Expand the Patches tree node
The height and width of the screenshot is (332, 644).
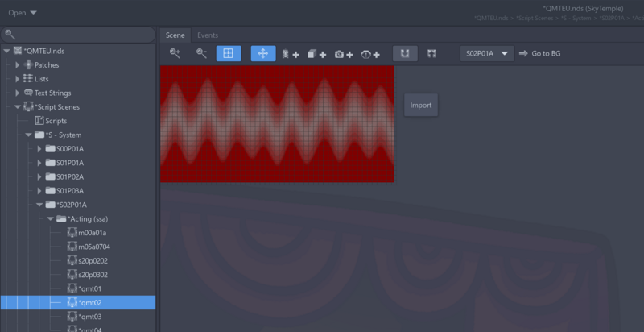[18, 64]
